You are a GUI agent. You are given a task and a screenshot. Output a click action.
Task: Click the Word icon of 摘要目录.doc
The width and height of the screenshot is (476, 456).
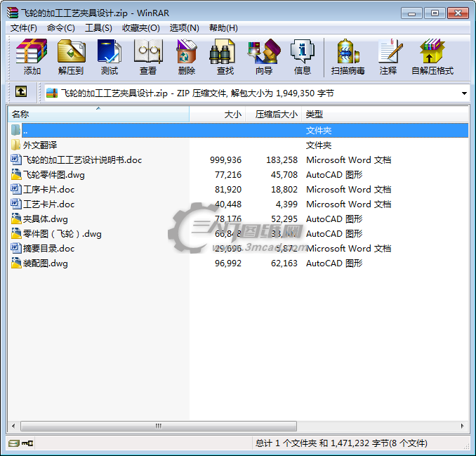point(15,248)
